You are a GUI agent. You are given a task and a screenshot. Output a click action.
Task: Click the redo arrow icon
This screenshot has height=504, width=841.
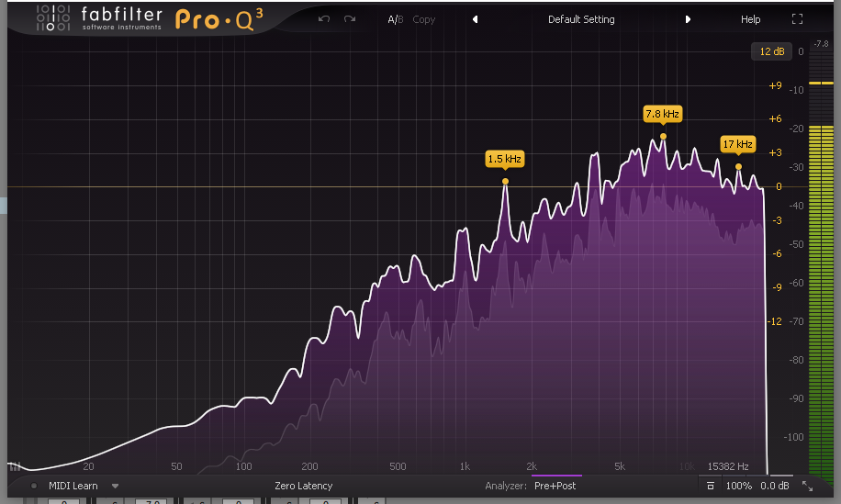click(350, 18)
